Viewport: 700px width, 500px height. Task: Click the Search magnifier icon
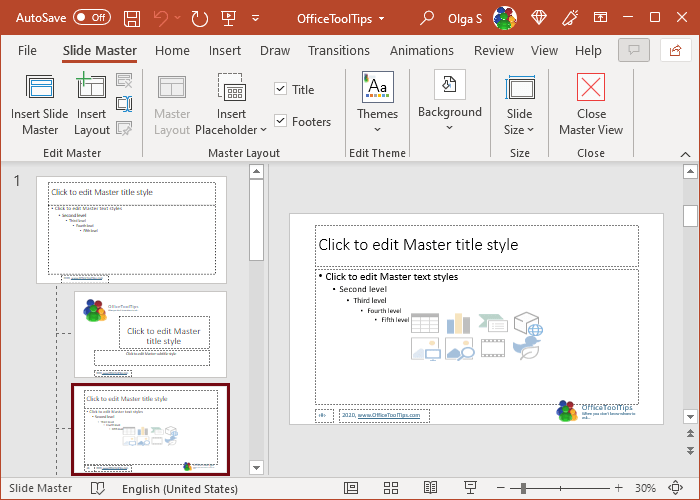coord(427,18)
